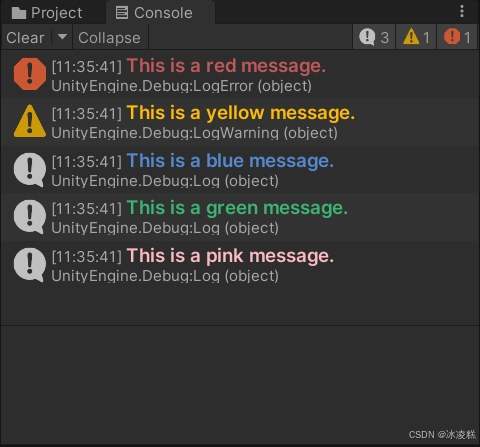Image resolution: width=480 pixels, height=447 pixels.
Task: Select the red LogError message entry
Action: point(240,75)
